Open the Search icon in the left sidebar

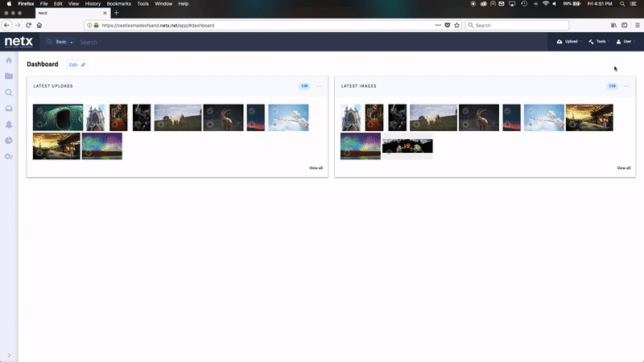pyautogui.click(x=9, y=93)
